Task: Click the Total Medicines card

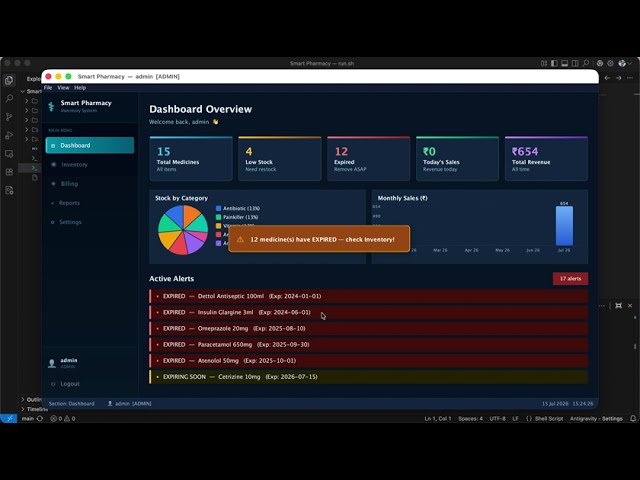Action: point(191,159)
